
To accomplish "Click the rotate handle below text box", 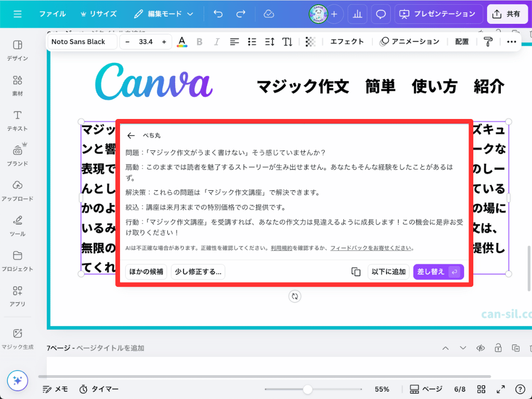I will click(x=295, y=296).
